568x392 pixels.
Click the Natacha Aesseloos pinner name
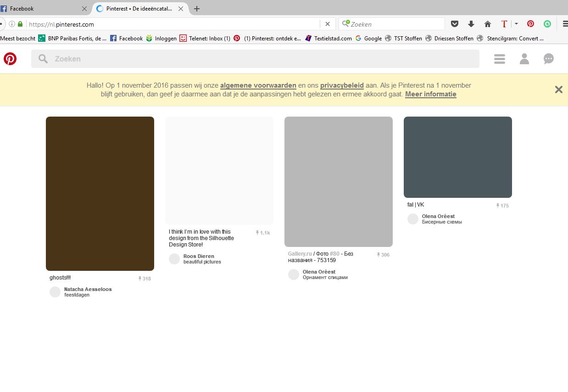coord(88,289)
